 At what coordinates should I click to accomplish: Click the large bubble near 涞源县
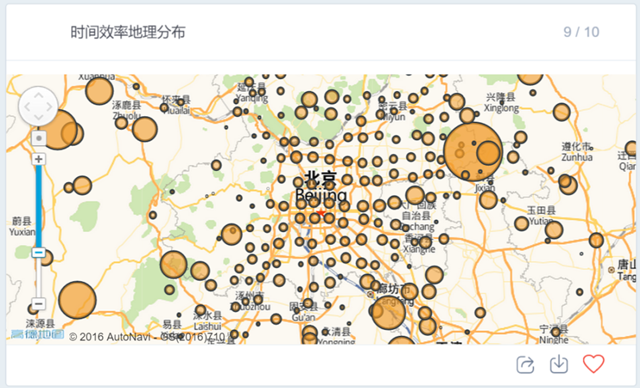click(77, 300)
